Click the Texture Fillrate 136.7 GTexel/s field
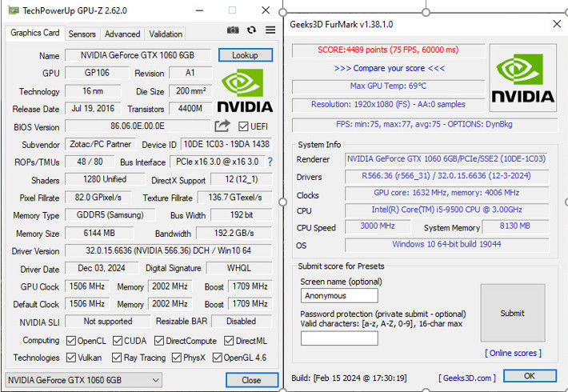This screenshot has width=568, height=392. (x=235, y=198)
